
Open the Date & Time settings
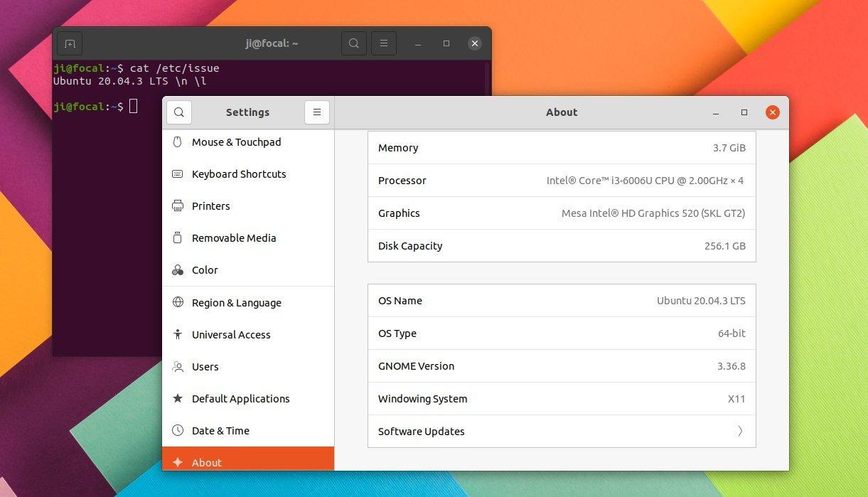248,431
